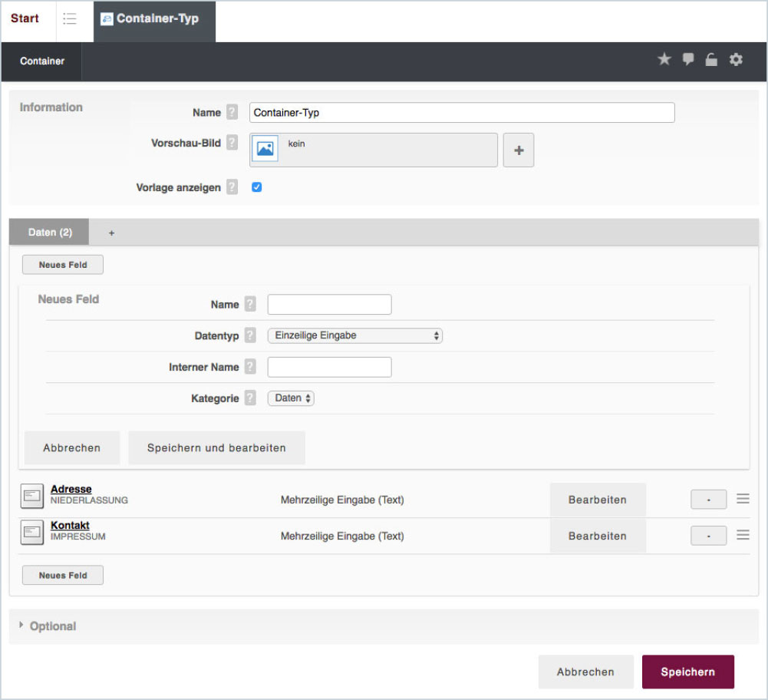Viewport: 768px width, 700px height.
Task: Click the favorite star icon
Action: point(664,59)
